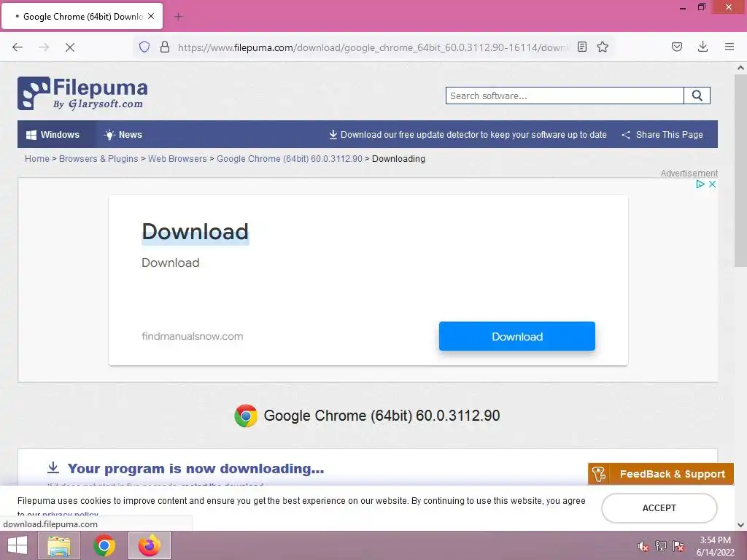
Task: Open FeedBack & Support button
Action: pos(661,474)
